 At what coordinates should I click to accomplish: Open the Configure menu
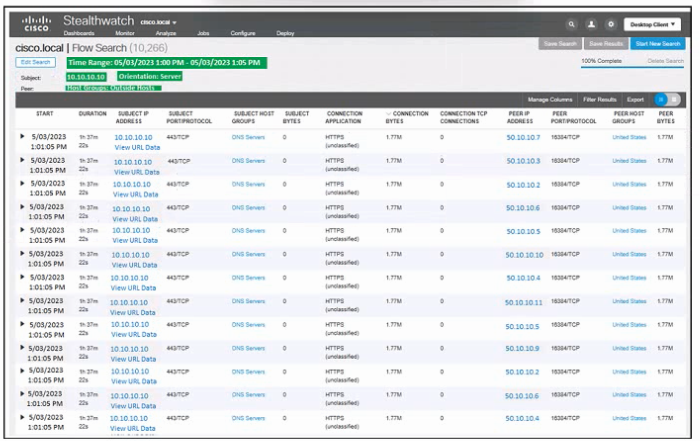tap(242, 33)
